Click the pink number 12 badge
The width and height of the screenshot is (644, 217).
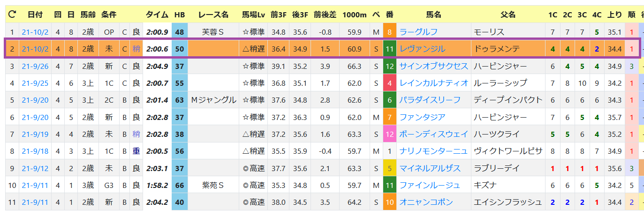point(390,134)
